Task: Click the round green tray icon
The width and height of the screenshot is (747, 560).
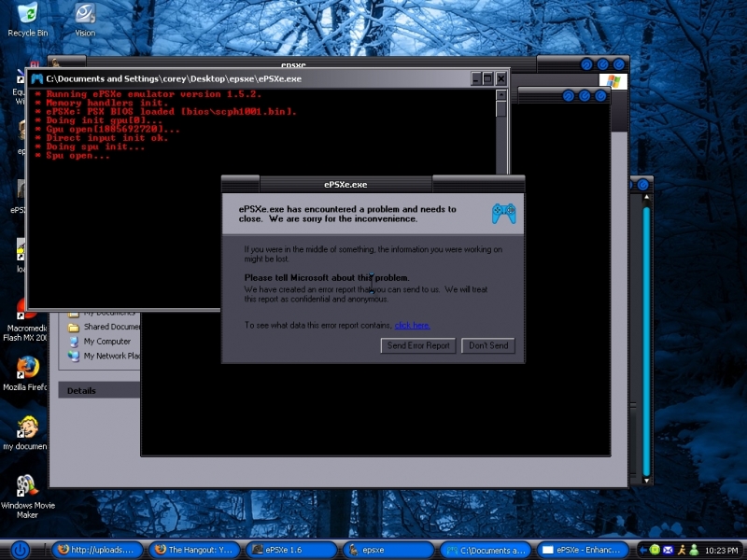Action: coord(655,550)
